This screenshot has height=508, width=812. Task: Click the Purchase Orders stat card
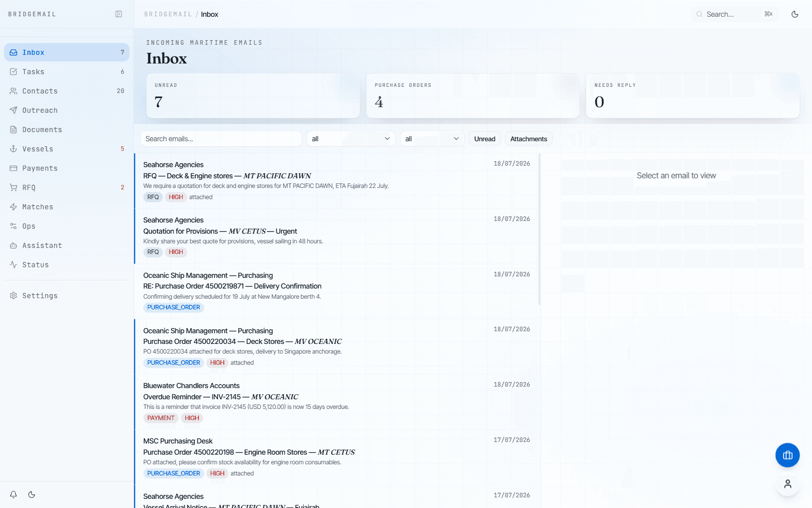click(472, 96)
